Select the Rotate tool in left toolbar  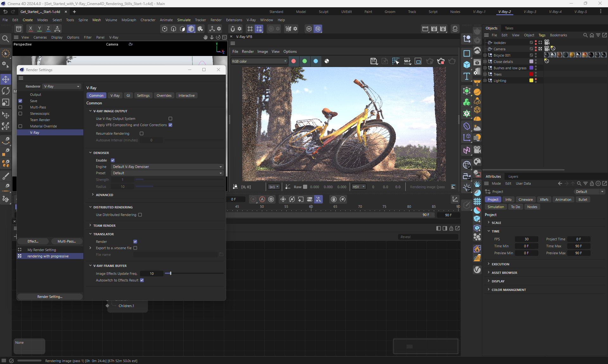(6, 91)
